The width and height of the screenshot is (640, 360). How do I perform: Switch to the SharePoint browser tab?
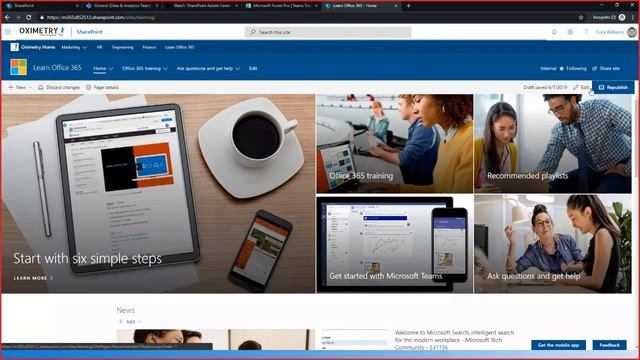click(43, 6)
